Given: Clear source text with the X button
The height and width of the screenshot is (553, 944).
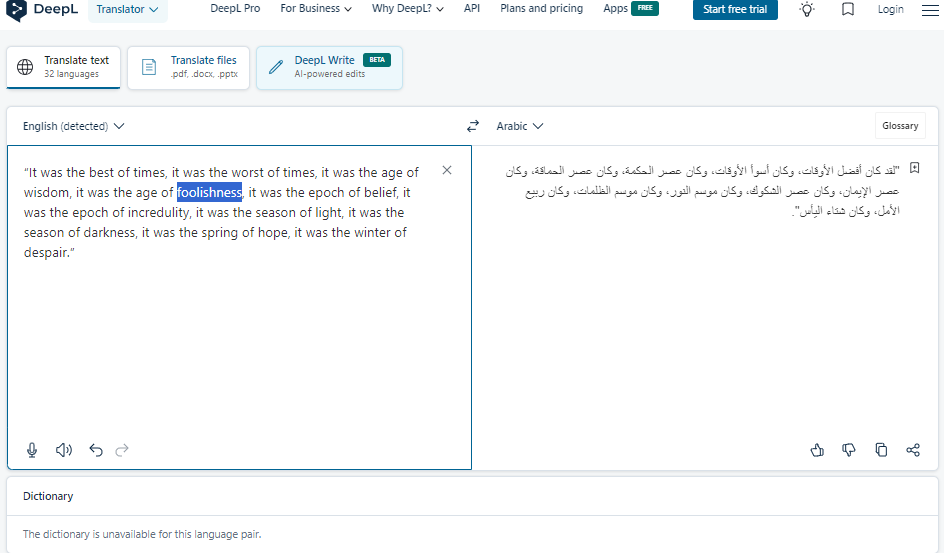Looking at the screenshot, I should [447, 170].
